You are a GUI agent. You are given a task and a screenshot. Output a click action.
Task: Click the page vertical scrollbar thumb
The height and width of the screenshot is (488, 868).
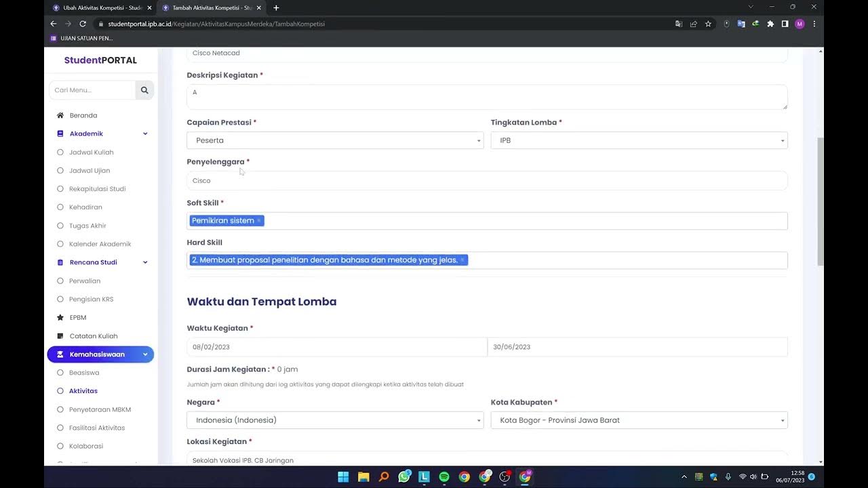[x=821, y=201]
